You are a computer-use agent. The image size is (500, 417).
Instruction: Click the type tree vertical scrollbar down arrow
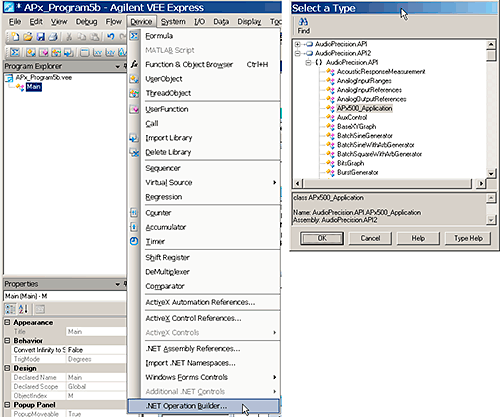pos(491,173)
